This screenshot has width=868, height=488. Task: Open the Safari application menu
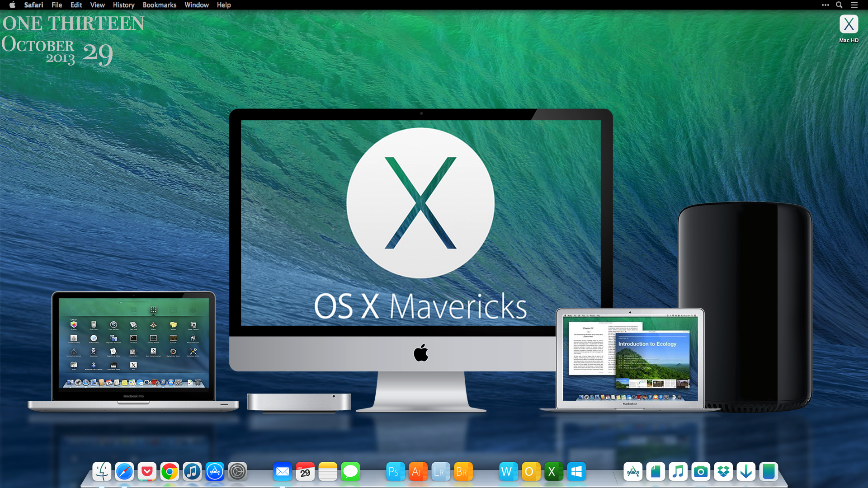(33, 5)
